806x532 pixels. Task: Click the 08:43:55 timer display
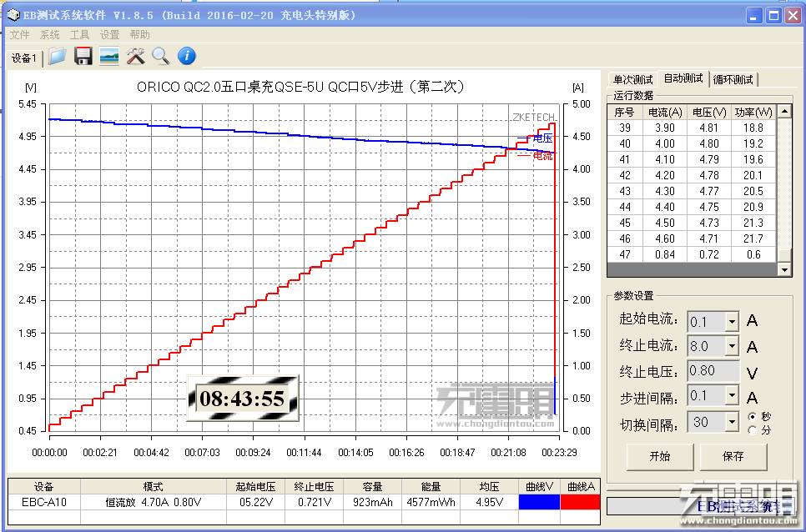242,399
